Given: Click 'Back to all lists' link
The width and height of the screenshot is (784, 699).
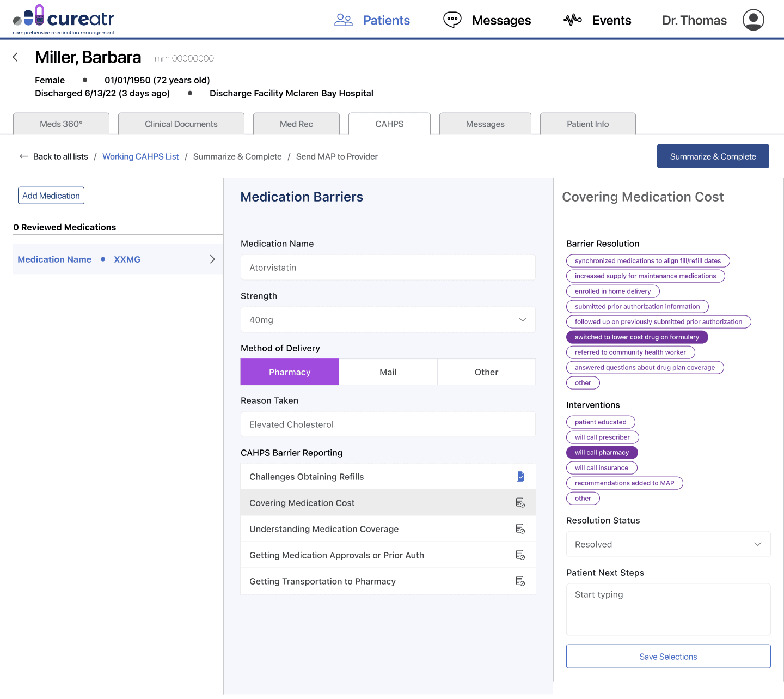Looking at the screenshot, I should (x=60, y=156).
